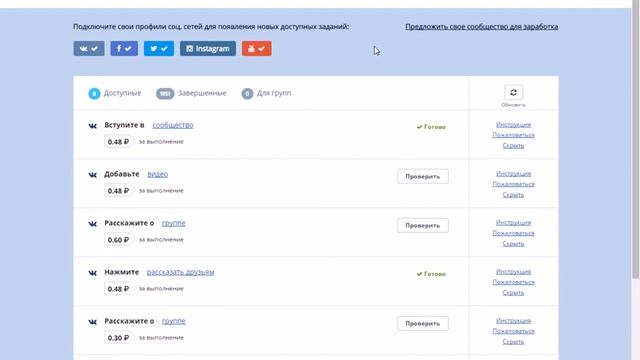Click Скрыть for the 0.60 ₽ group task
The image size is (640, 360).
pyautogui.click(x=513, y=244)
